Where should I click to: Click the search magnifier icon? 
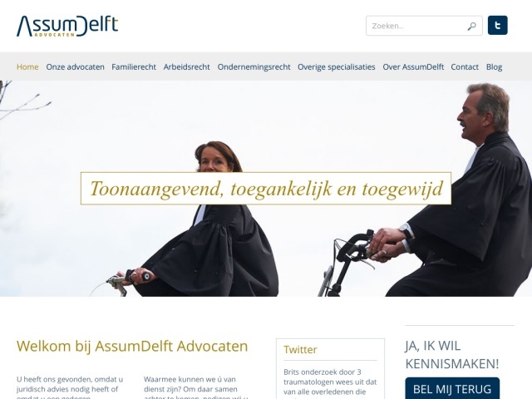[471, 26]
